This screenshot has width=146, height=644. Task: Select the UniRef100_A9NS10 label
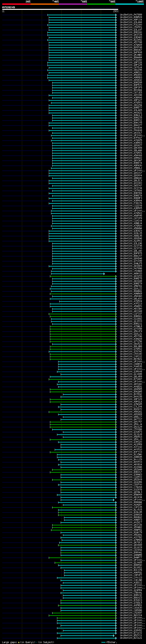point(131,72)
